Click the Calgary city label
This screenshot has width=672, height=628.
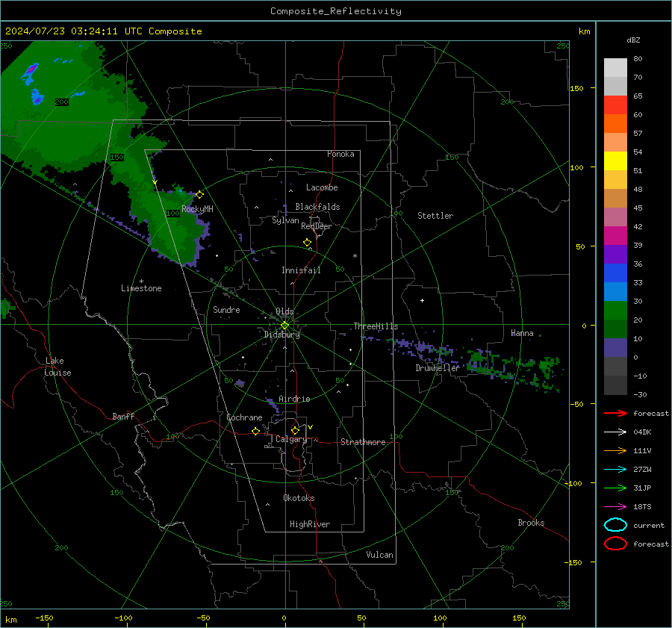(291, 439)
